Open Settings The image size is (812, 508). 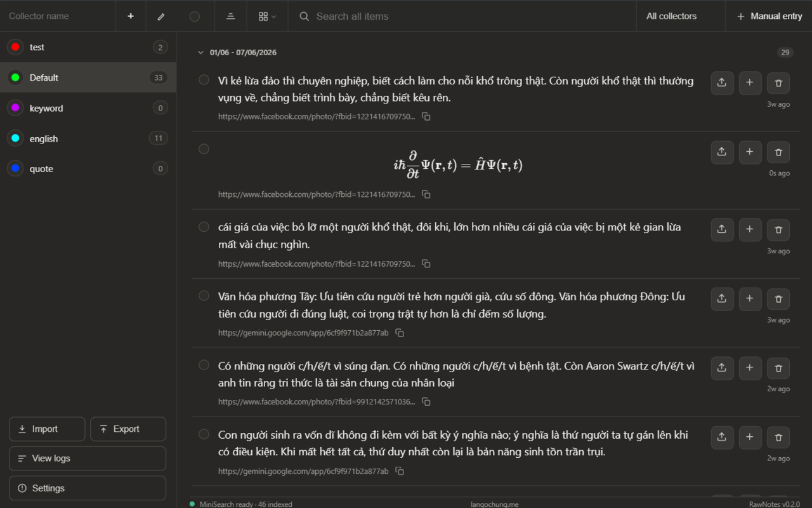pos(88,488)
